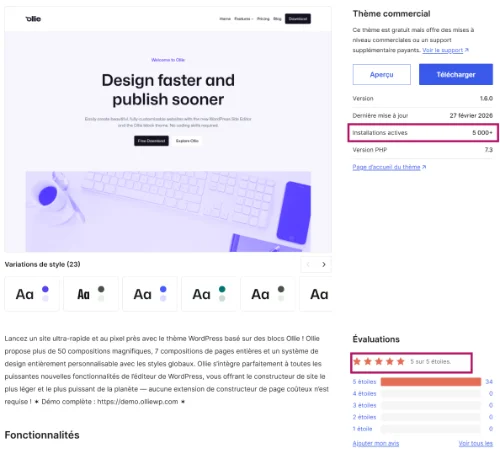Pick the third blue-dot style variation
The height and width of the screenshot is (451, 500).
click(x=150, y=294)
